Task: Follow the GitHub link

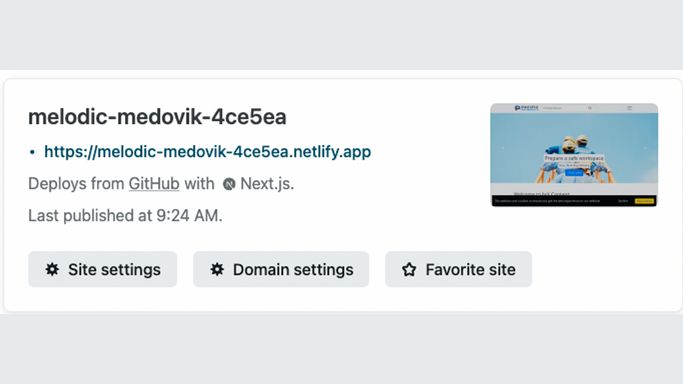Action: 154,184
